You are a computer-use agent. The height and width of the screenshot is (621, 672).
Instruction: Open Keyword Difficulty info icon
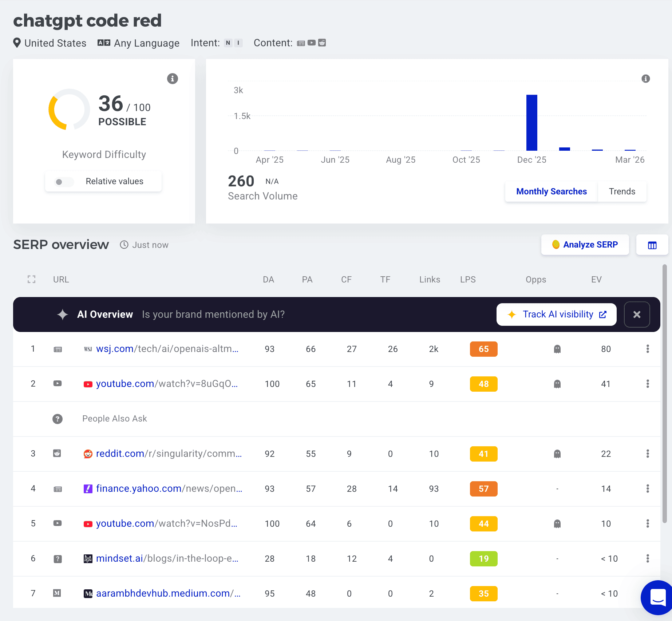(173, 79)
